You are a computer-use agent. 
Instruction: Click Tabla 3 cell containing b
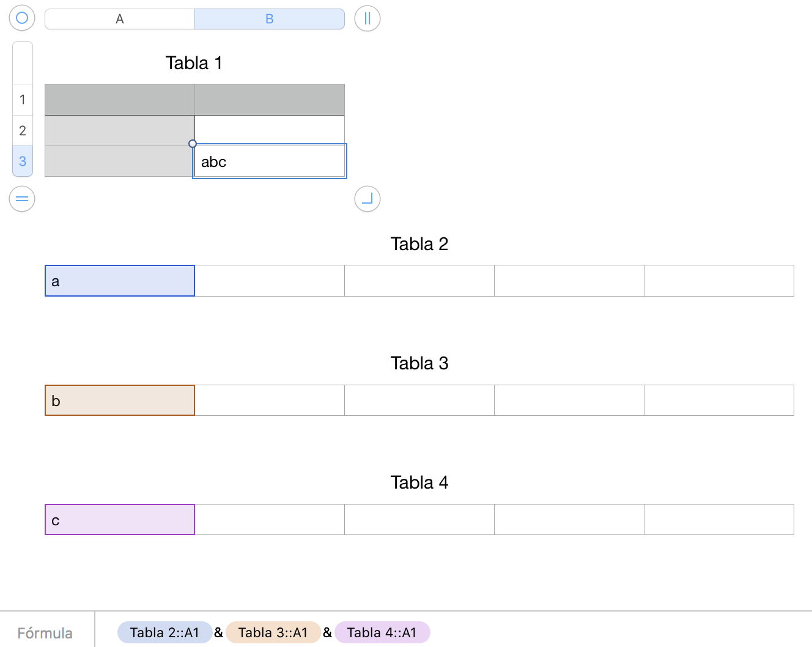click(120, 401)
